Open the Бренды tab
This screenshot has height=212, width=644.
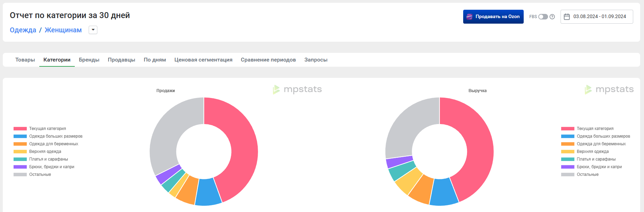tap(89, 60)
